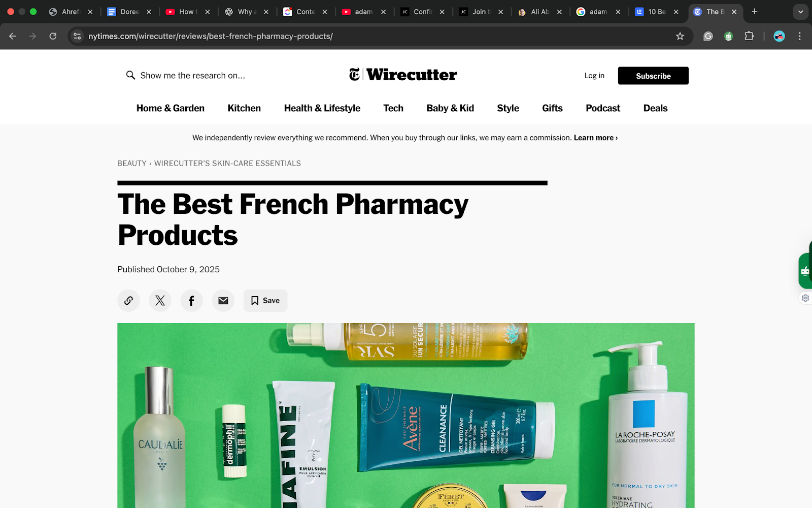Reload the page
Image resolution: width=812 pixels, height=508 pixels.
click(53, 36)
